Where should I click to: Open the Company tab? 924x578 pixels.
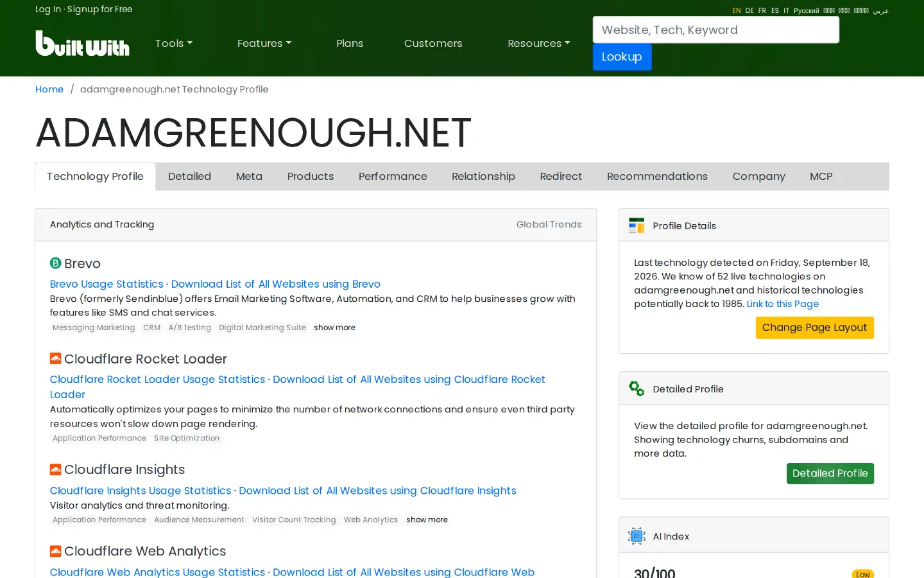coord(759,176)
